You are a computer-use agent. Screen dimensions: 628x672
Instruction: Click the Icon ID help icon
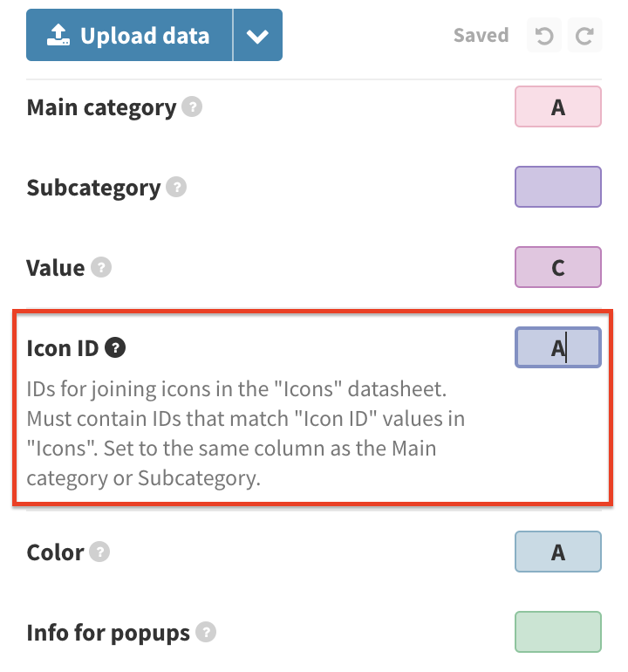pyautogui.click(x=115, y=347)
